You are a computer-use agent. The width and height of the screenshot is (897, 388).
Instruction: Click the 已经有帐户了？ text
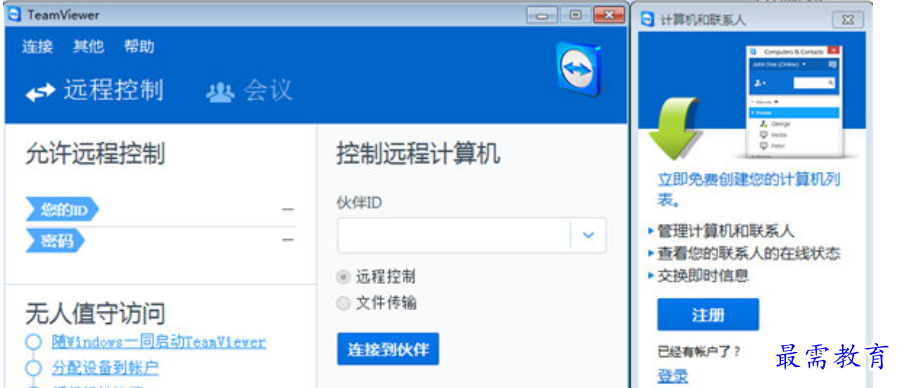click(698, 351)
